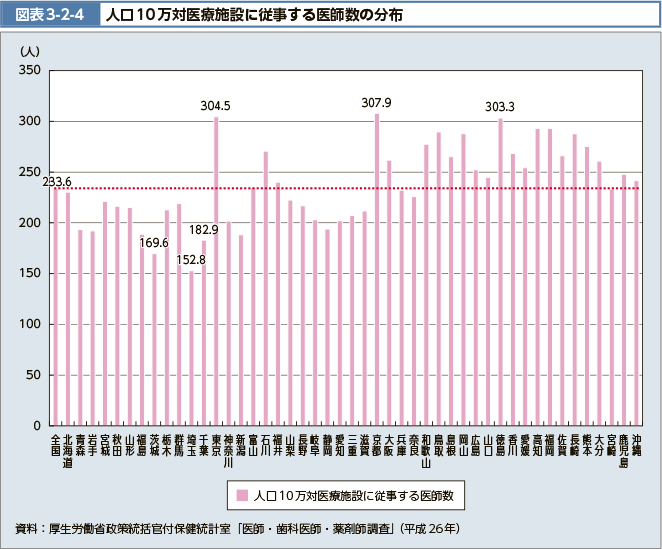Image resolution: width=662 pixels, height=549 pixels.
Task: Click the Tokyo bar labeled 304.5
Action: point(216,271)
